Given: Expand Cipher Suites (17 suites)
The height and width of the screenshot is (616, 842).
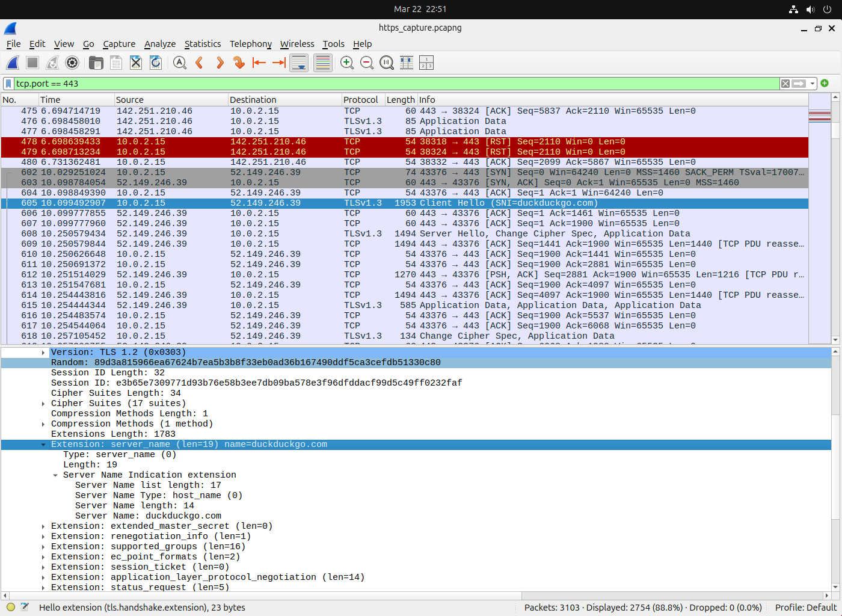Looking at the screenshot, I should point(43,404).
